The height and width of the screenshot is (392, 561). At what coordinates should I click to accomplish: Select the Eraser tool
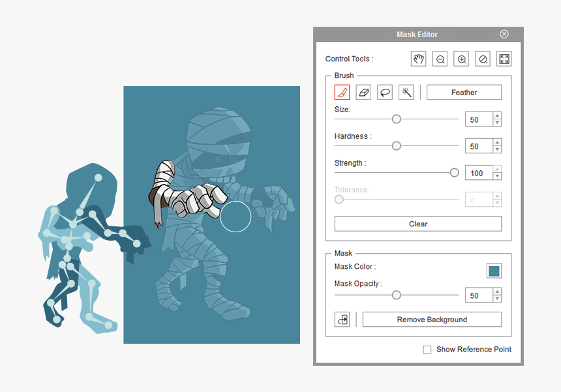pyautogui.click(x=364, y=93)
